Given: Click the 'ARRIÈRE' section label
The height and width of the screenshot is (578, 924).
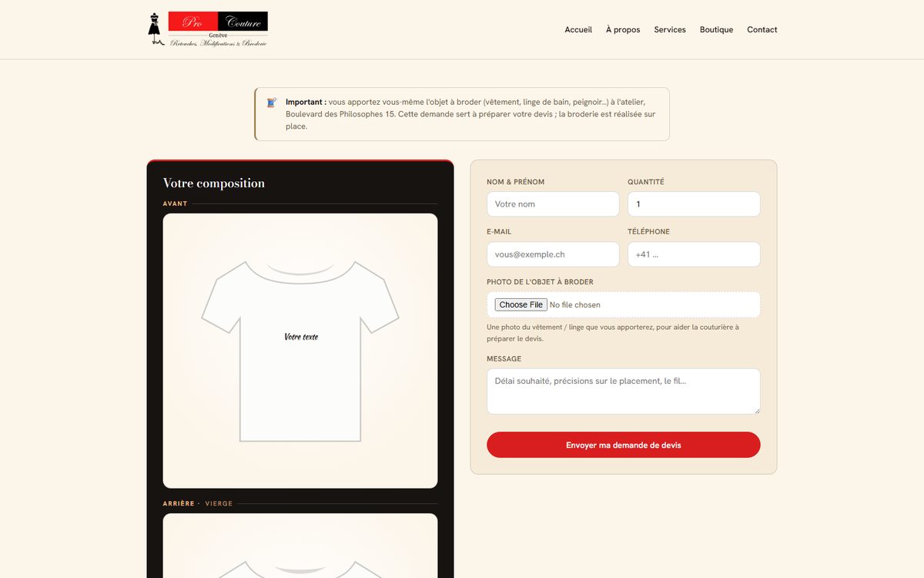Looking at the screenshot, I should pyautogui.click(x=179, y=503).
